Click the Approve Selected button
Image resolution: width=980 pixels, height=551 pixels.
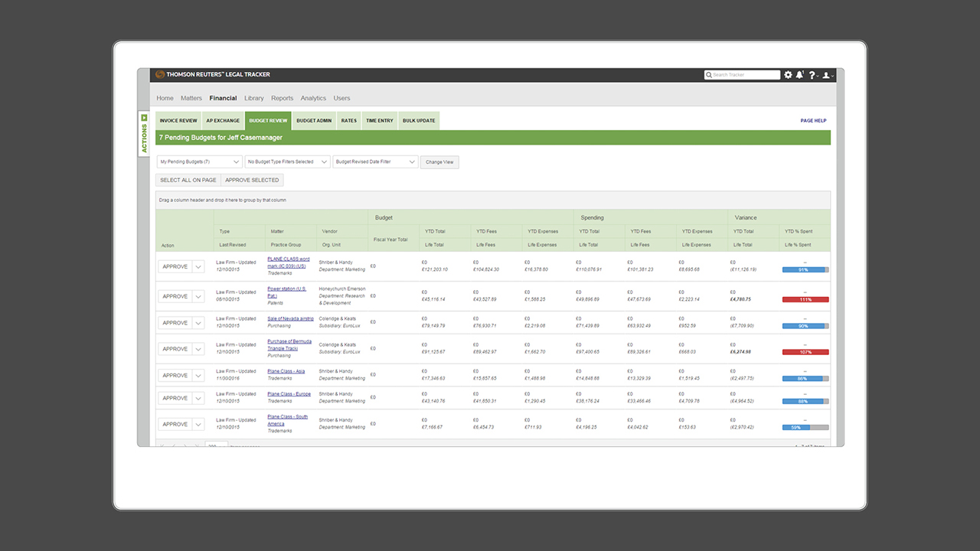[x=252, y=180]
